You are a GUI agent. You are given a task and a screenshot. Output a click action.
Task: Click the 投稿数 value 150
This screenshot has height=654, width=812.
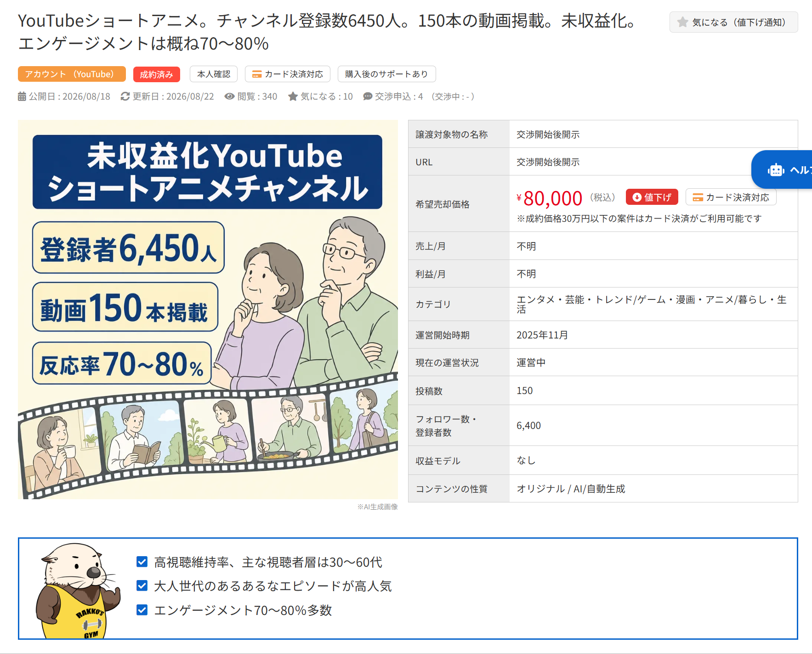pos(524,391)
